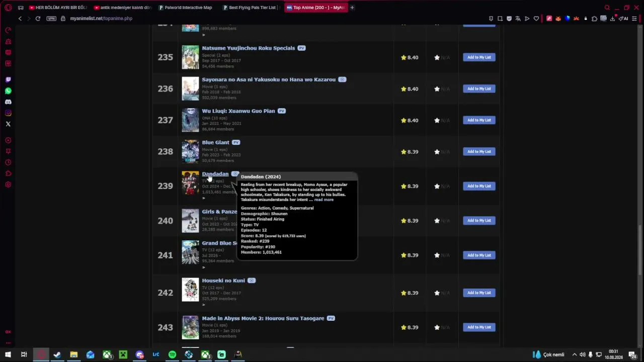Expand the arrow under the Dandadan entry

204,198
